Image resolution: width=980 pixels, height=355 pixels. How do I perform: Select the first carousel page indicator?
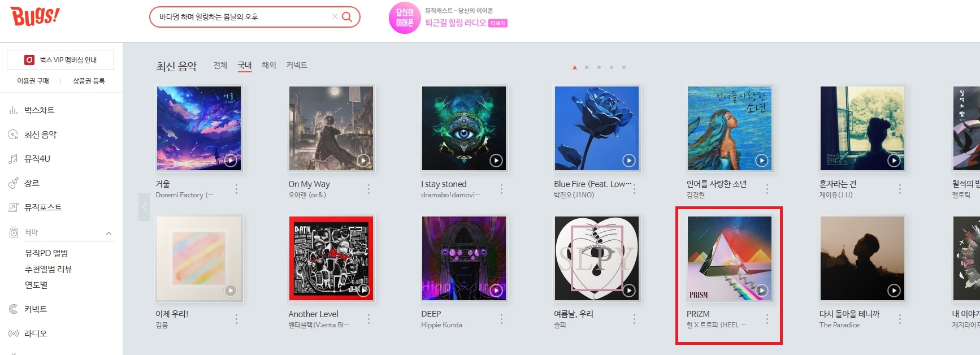pyautogui.click(x=574, y=67)
